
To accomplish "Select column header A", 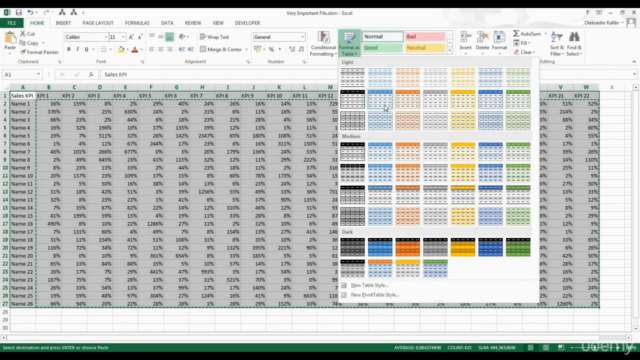I will tap(23, 87).
